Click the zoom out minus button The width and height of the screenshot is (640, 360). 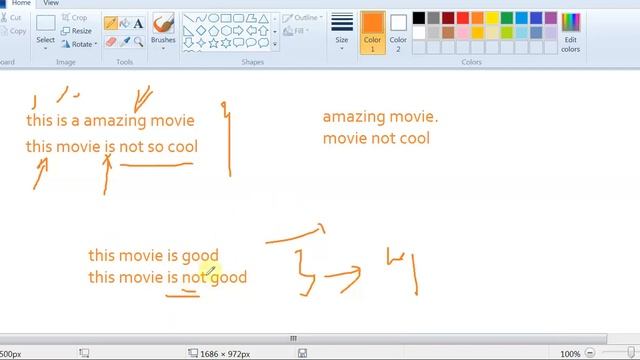coord(590,353)
